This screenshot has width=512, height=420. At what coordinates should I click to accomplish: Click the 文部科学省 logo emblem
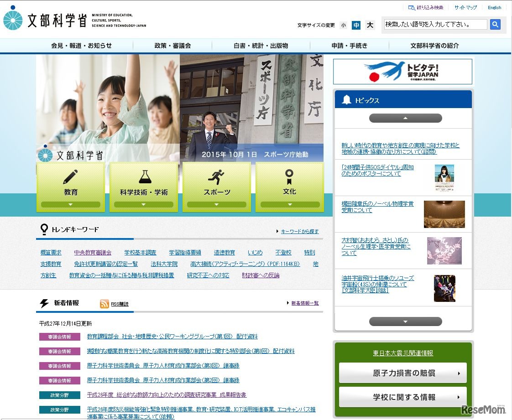[x=14, y=20]
